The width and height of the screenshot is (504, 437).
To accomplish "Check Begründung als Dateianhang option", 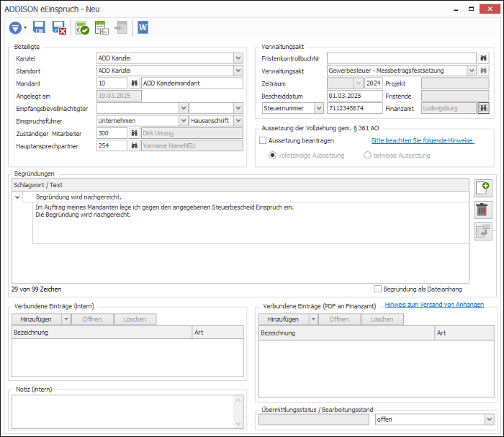I will pos(378,289).
